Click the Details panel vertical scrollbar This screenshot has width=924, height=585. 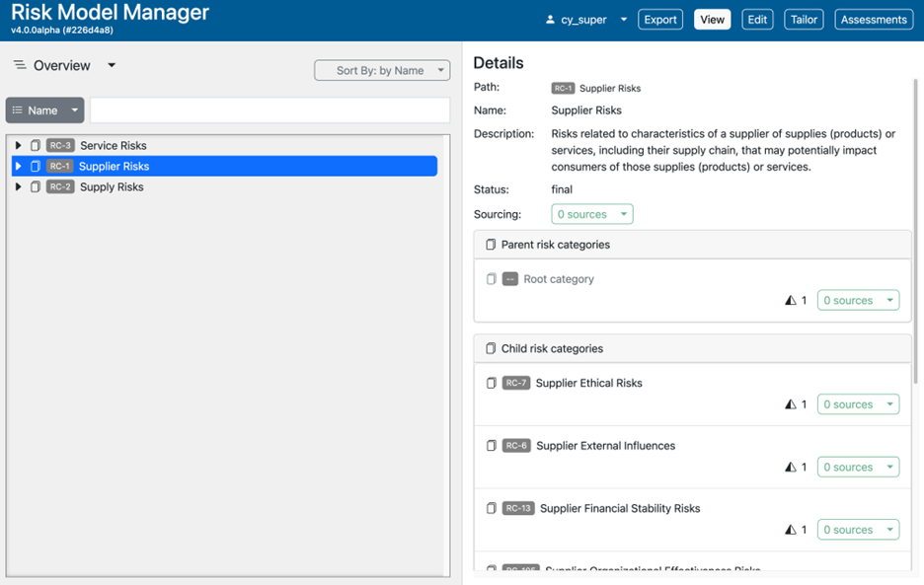coord(915,231)
